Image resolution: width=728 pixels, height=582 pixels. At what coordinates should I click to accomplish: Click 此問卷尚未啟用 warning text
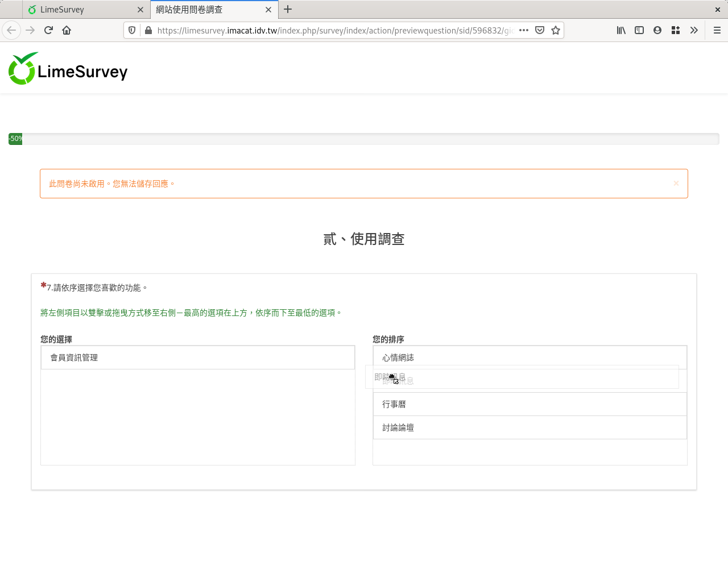[x=112, y=184]
